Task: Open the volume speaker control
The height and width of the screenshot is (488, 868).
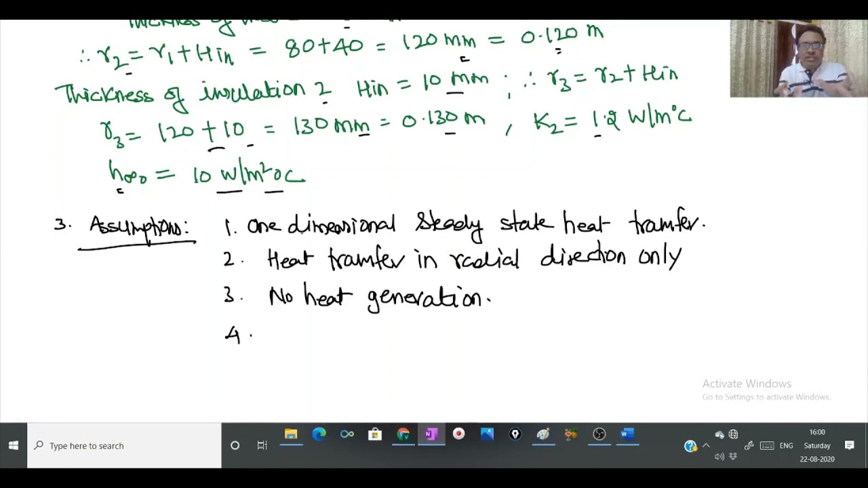Action: tap(719, 457)
